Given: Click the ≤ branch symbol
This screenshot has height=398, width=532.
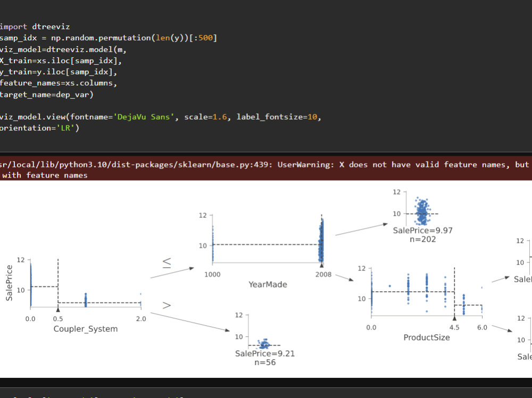Looking at the screenshot, I should [167, 262].
